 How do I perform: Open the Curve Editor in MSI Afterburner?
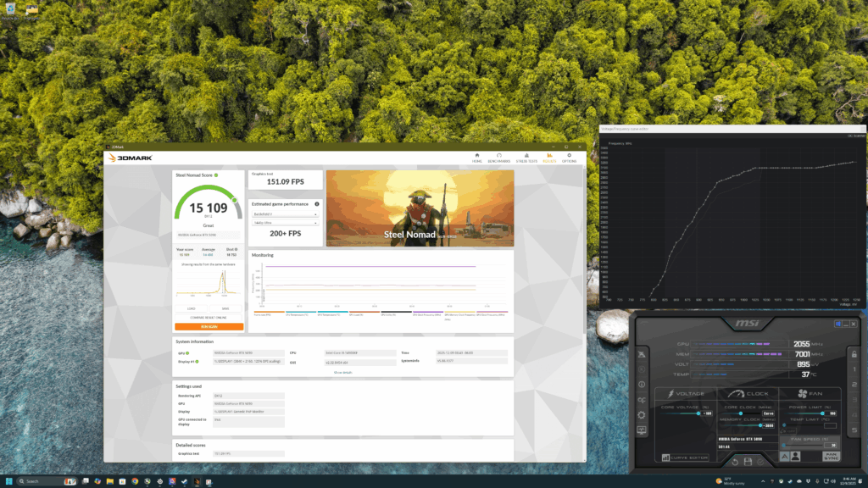tap(685, 457)
